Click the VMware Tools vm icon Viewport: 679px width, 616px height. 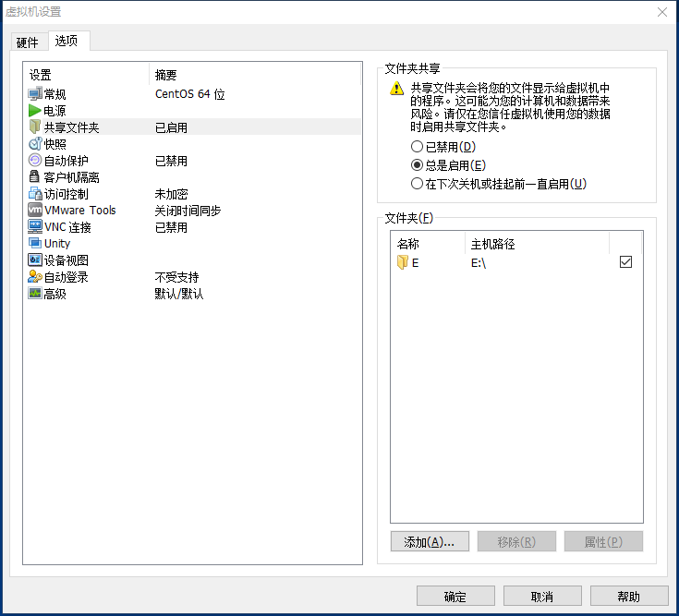click(35, 210)
